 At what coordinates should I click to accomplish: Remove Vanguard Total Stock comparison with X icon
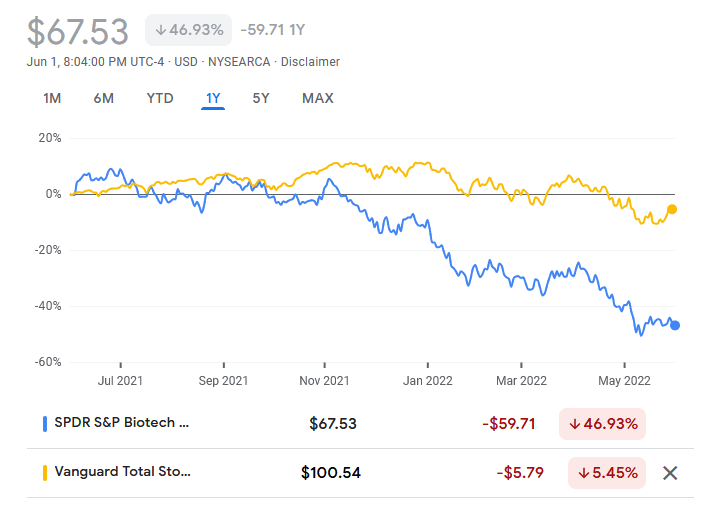[670, 473]
